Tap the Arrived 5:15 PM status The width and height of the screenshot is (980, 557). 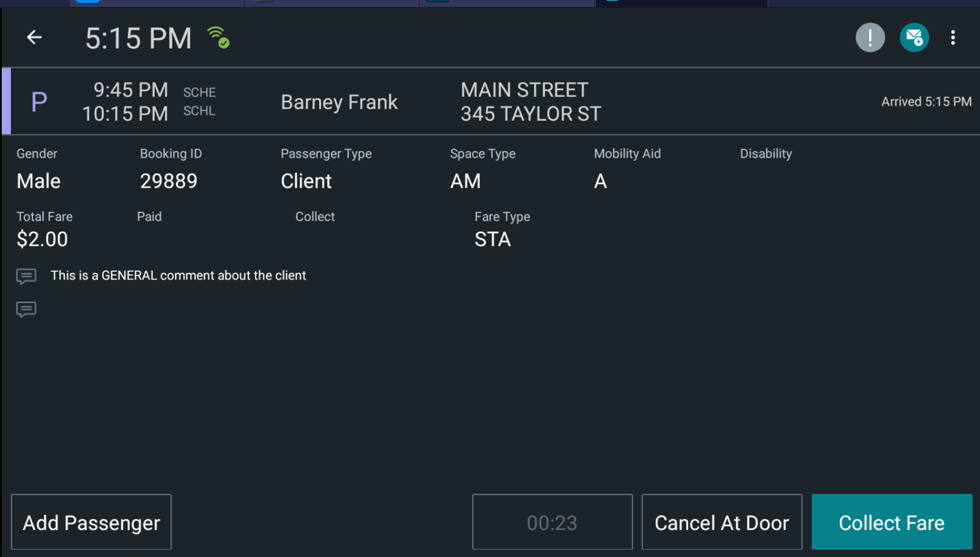click(926, 101)
